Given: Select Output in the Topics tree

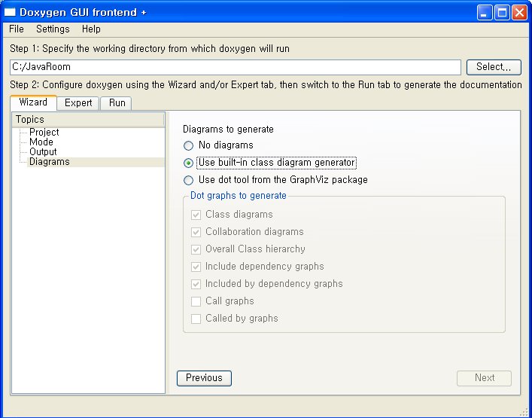Looking at the screenshot, I should click(x=43, y=151).
